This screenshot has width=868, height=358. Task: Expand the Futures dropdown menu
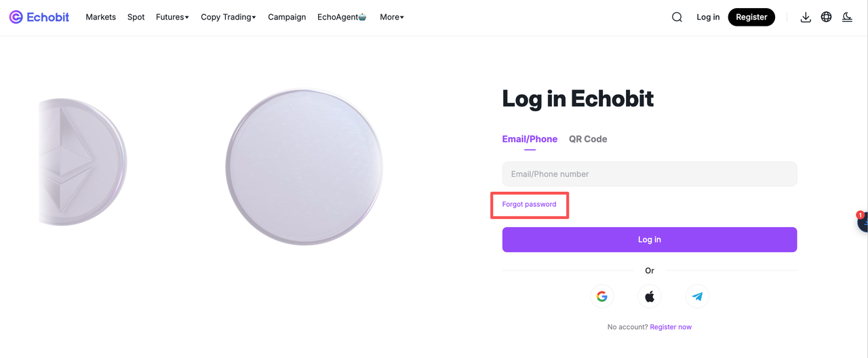[172, 17]
